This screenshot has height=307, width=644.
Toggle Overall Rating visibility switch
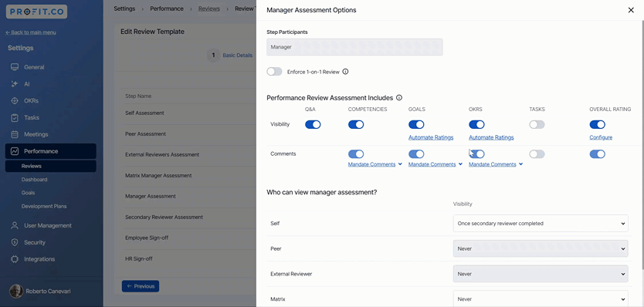(597, 124)
